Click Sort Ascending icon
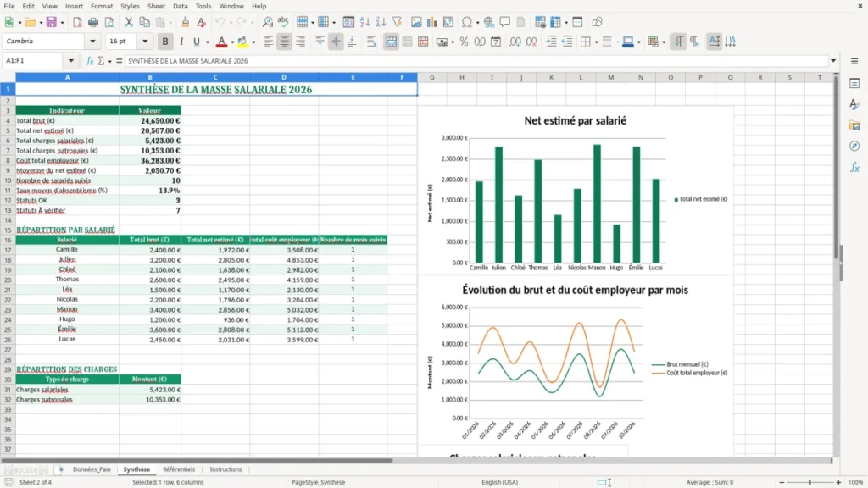This screenshot has height=488, width=868. click(x=364, y=22)
